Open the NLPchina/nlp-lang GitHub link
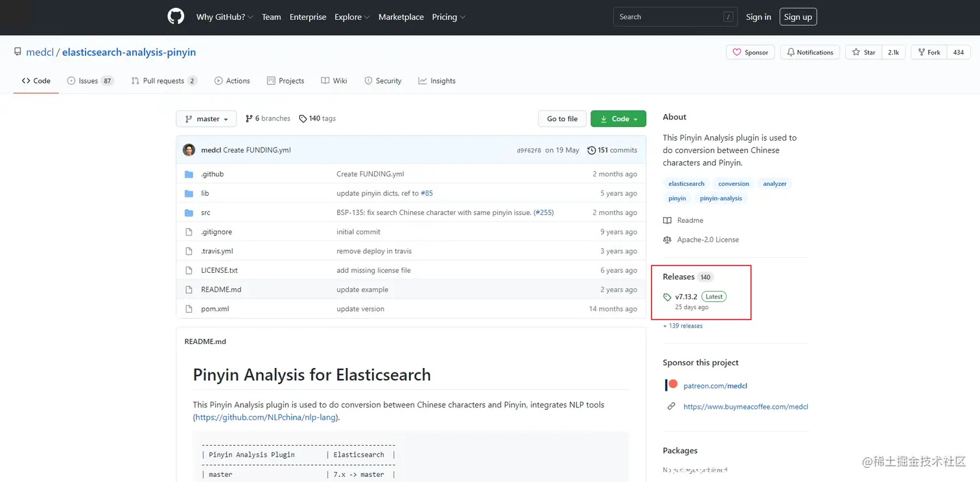 [x=266, y=417]
